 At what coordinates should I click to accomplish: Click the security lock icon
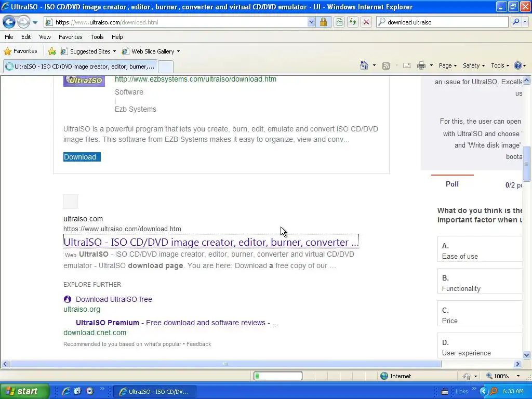323,22
